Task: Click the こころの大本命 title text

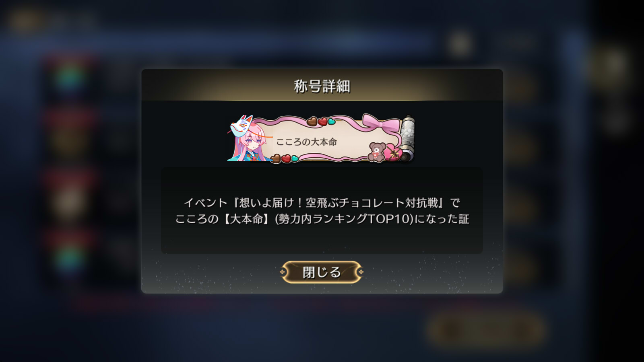Action: pos(306,142)
